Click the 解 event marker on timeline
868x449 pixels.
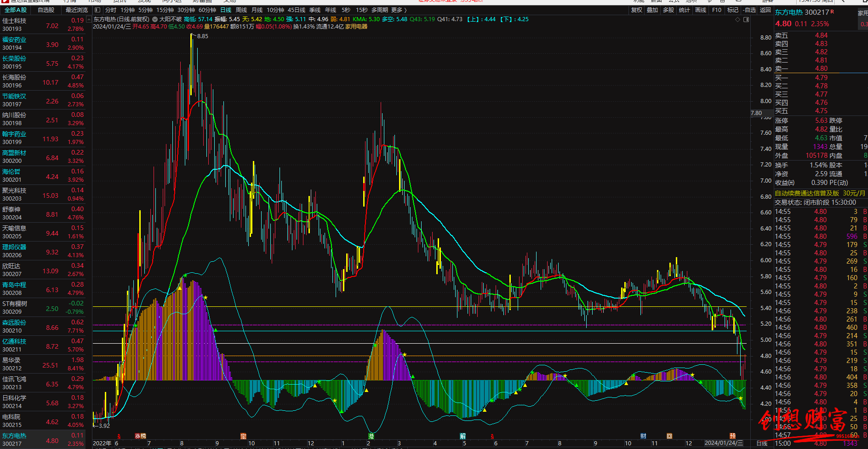(463, 436)
